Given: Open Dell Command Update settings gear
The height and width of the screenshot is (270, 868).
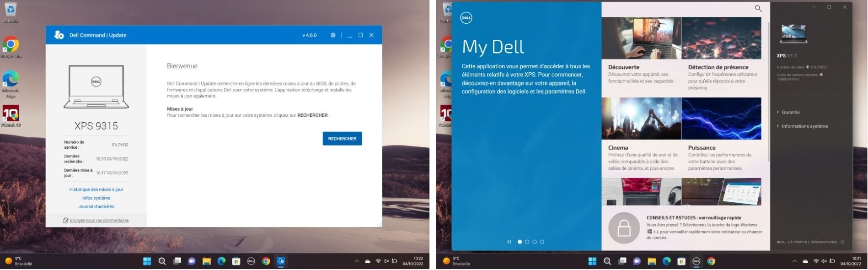Looking at the screenshot, I should [333, 35].
